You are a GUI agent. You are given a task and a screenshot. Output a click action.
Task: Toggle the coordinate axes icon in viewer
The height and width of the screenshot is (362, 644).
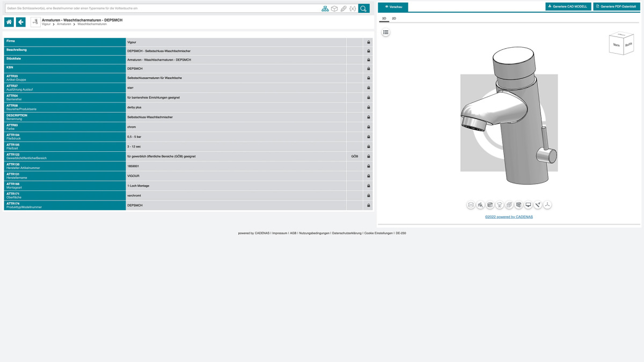547,205
